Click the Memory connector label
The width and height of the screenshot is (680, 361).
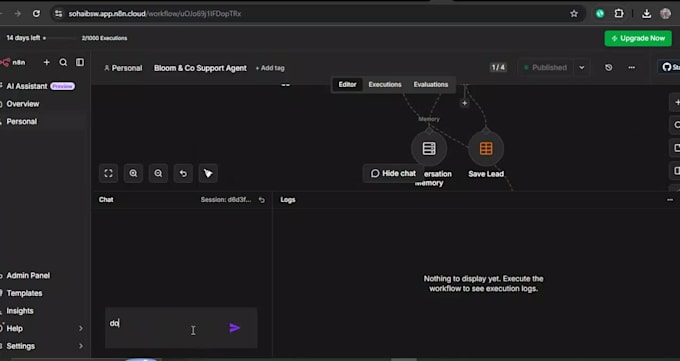point(429,119)
